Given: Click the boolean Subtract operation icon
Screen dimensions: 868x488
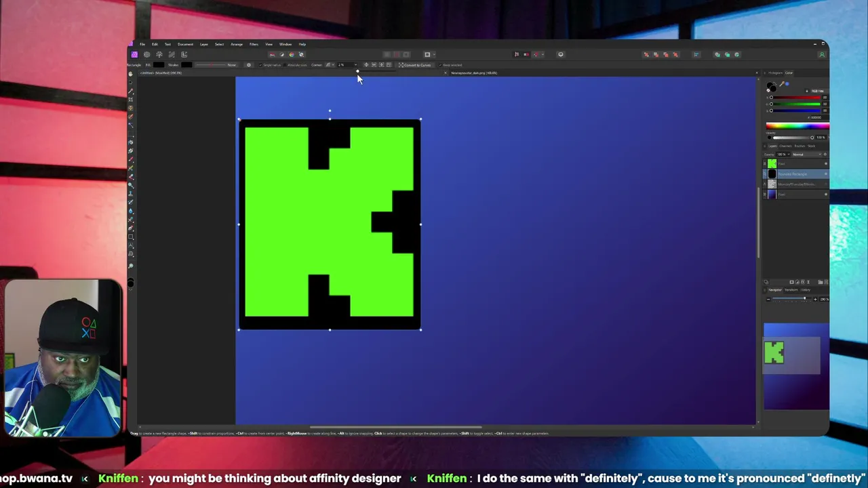Looking at the screenshot, I should coord(727,54).
